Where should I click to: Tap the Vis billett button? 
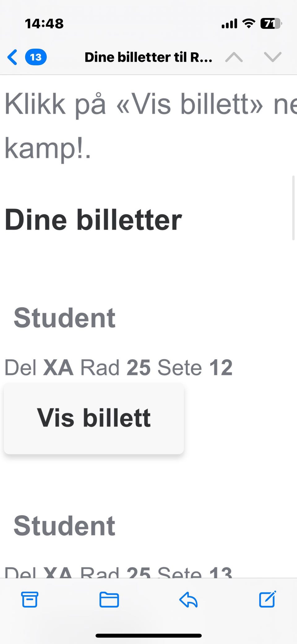click(x=94, y=418)
